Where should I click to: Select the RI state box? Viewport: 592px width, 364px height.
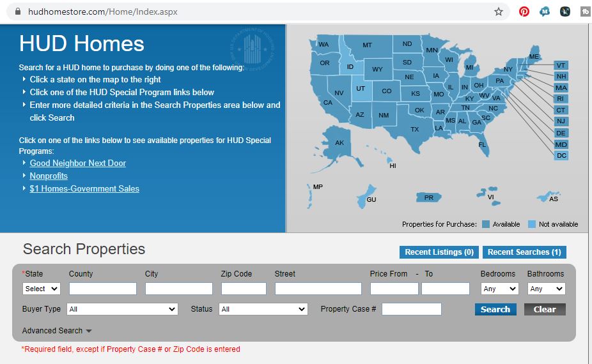(x=561, y=99)
